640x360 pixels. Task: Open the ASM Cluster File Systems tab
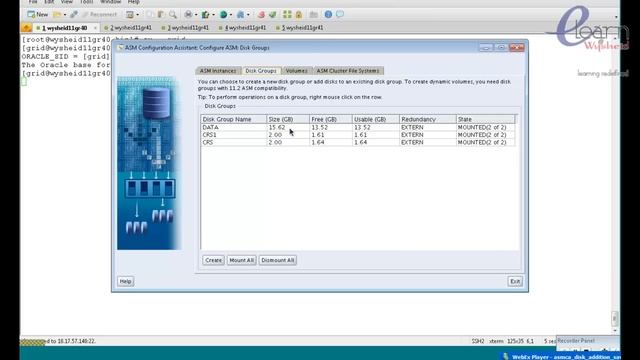(x=348, y=71)
